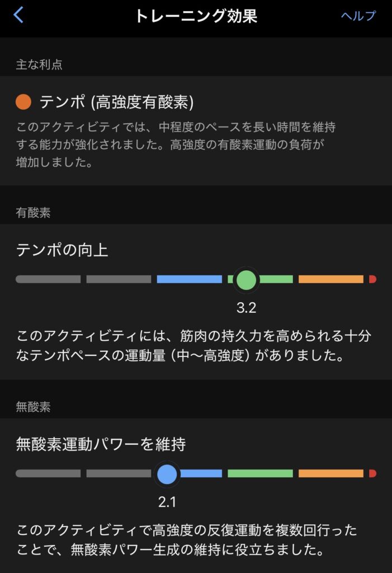Tap the red end cap on aerobic bar

[x=372, y=279]
